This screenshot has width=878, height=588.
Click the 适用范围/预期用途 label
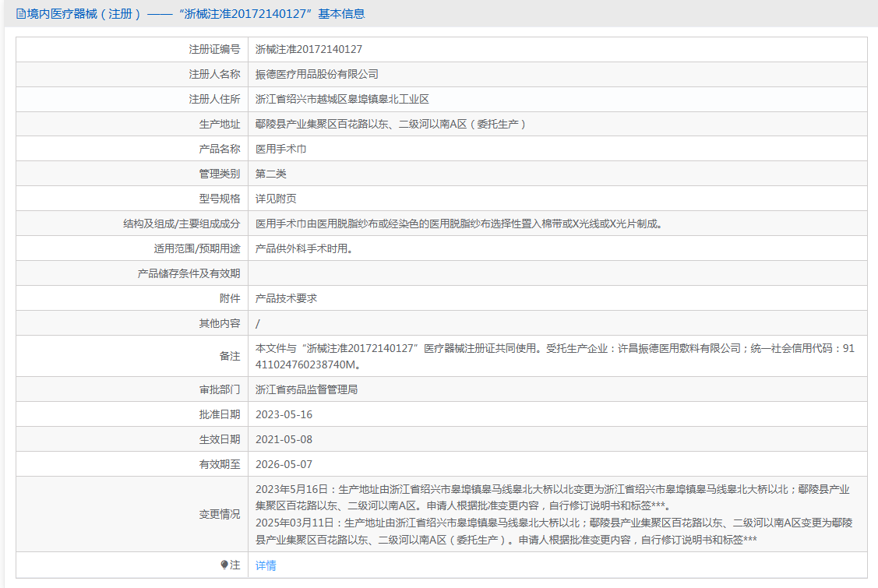tap(197, 248)
